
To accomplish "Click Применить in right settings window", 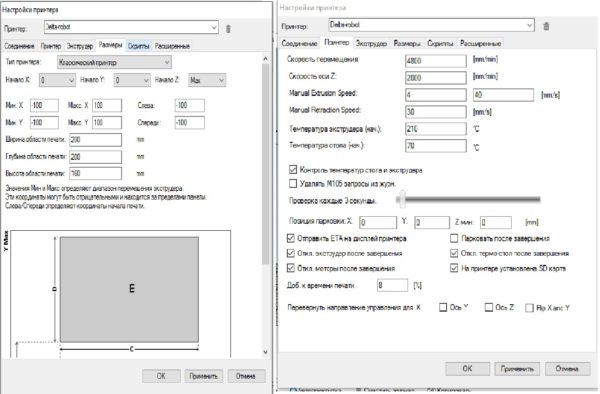I will 517,368.
